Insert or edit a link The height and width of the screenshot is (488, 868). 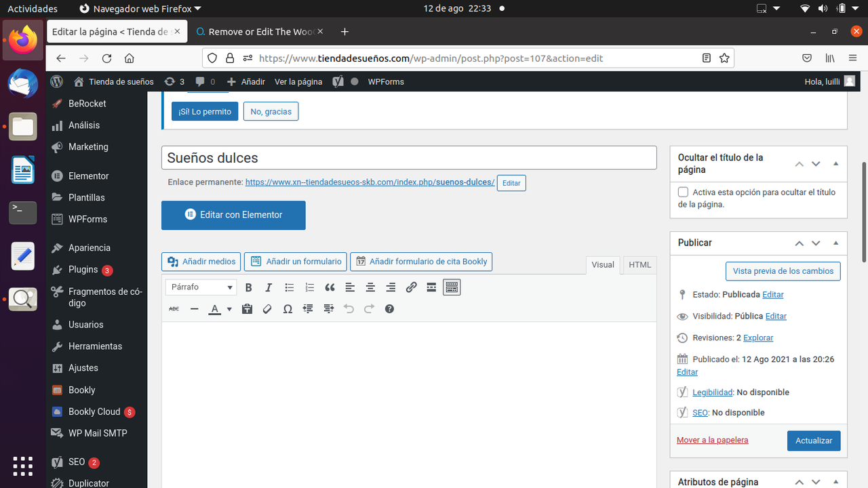(411, 287)
